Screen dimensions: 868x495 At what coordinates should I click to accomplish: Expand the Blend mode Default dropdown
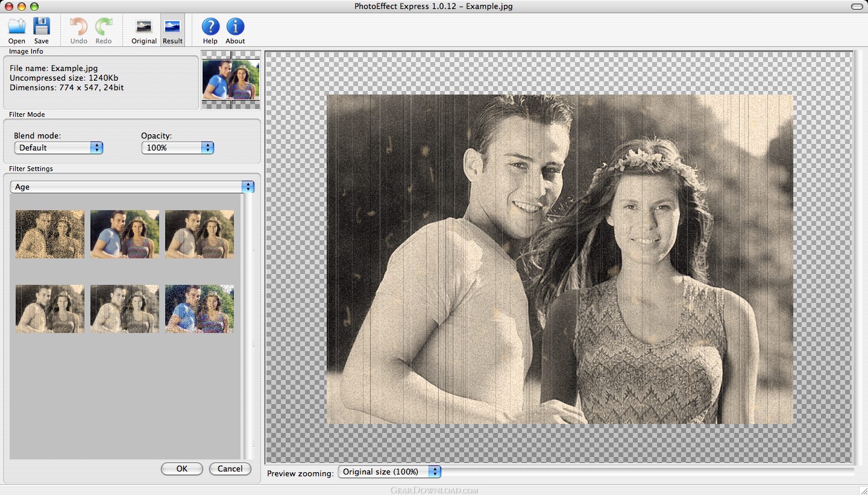tap(58, 148)
